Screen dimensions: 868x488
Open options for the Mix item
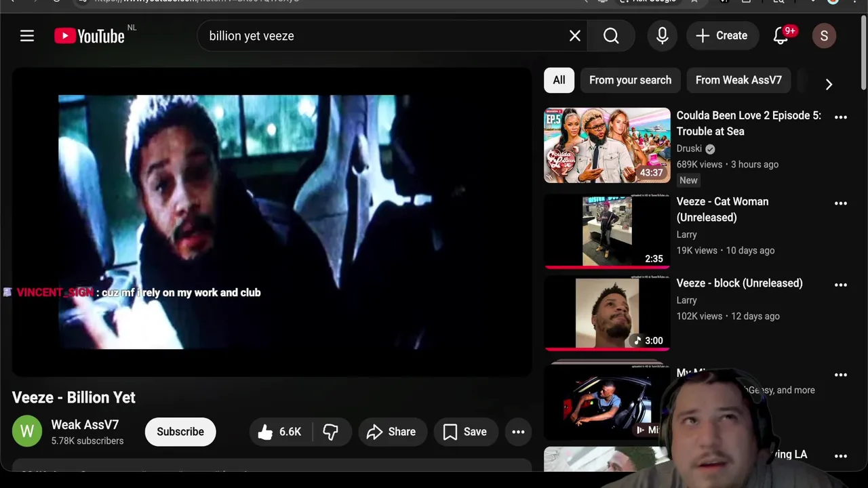(841, 375)
